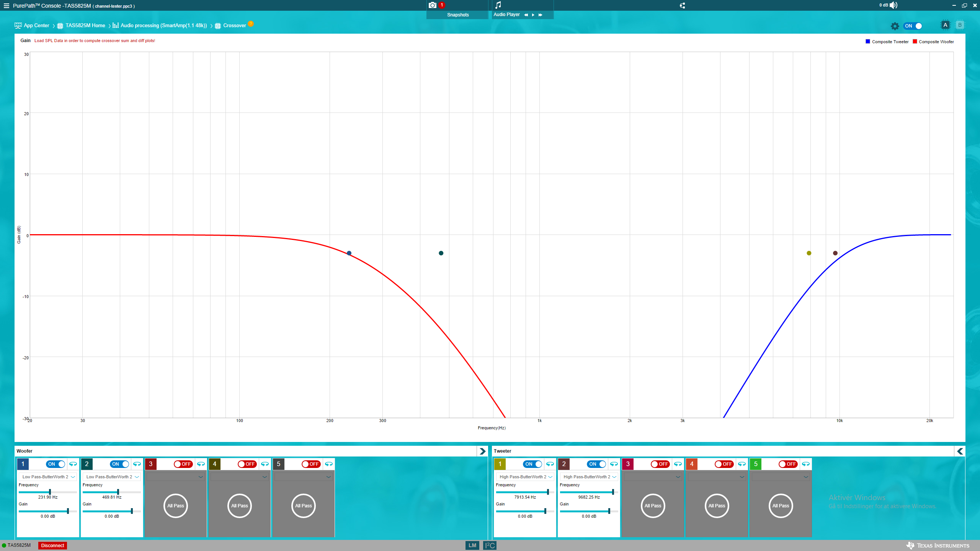Screen dimensions: 980x551
Task: Click Woofer filter 2 frequency slider
Action: [118, 492]
